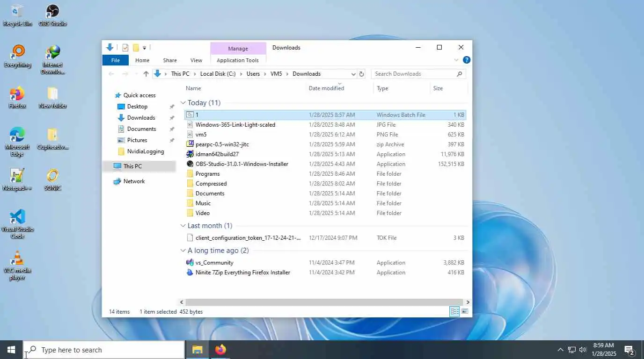
Task: Click Local Disk (C:) in the breadcrumb
Action: pos(218,74)
